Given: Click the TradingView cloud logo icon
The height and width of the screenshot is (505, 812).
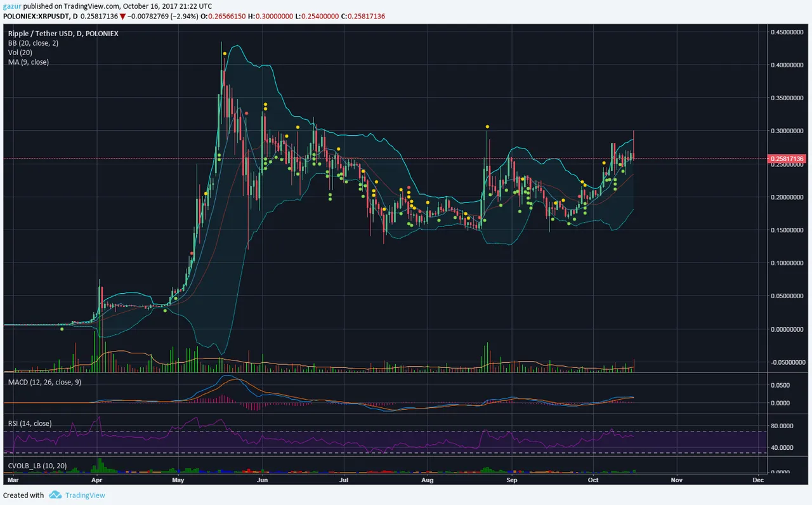Looking at the screenshot, I should [x=55, y=495].
